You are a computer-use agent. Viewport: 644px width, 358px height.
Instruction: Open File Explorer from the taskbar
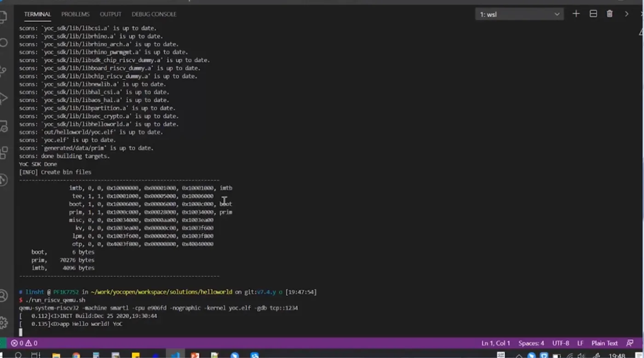tap(56, 355)
